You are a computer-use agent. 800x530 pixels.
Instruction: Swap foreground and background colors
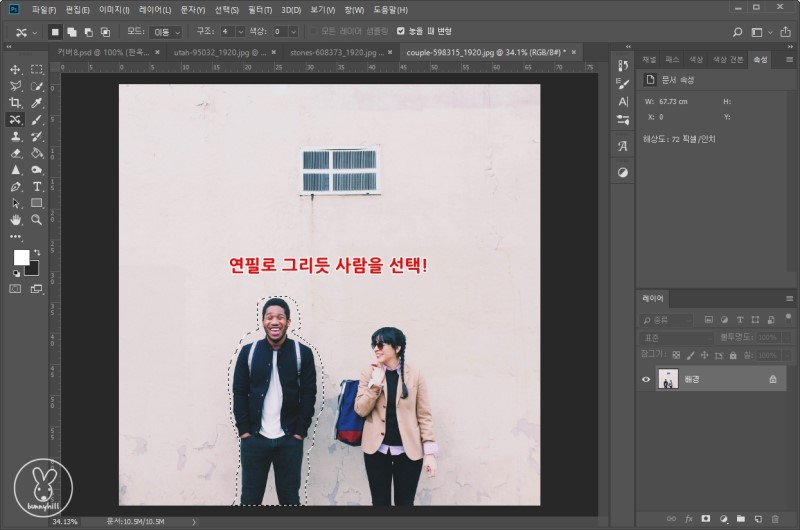coord(37,251)
